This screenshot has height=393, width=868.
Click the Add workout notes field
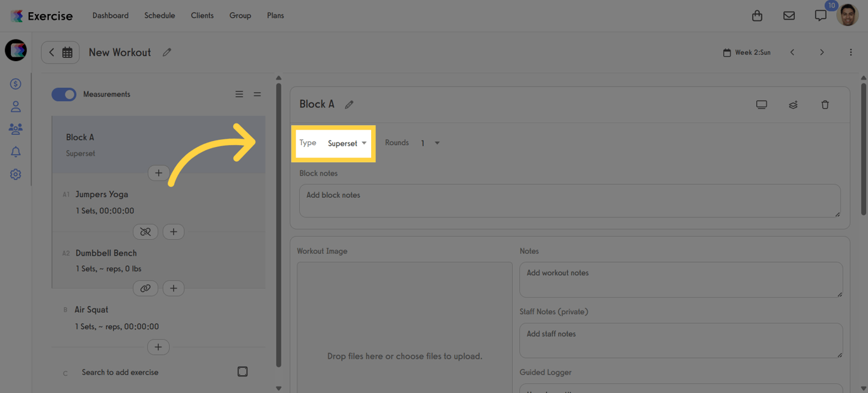pos(681,279)
